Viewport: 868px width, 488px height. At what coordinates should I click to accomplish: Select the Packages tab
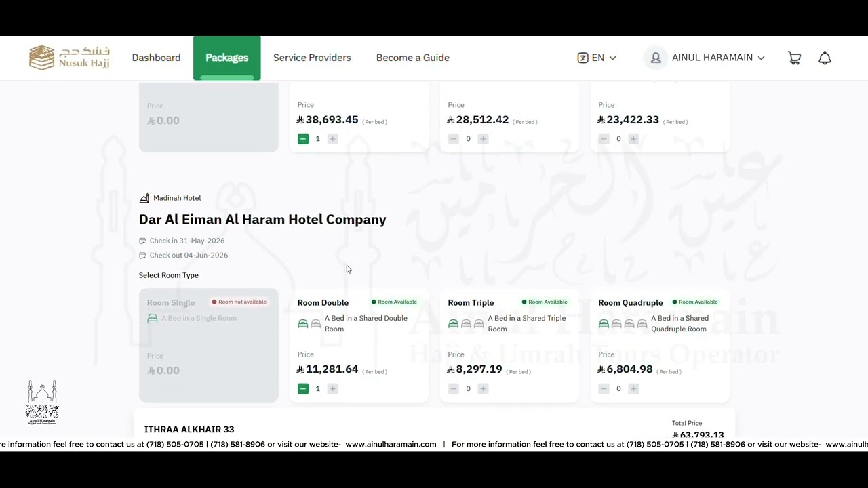coord(226,58)
